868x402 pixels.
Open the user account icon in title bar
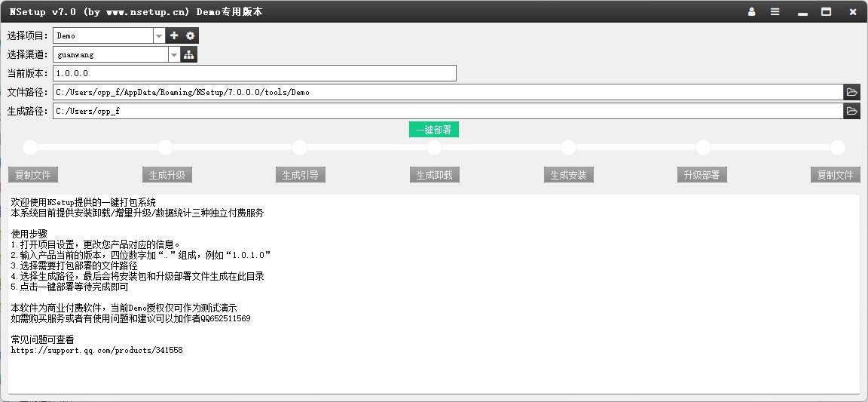coord(751,11)
